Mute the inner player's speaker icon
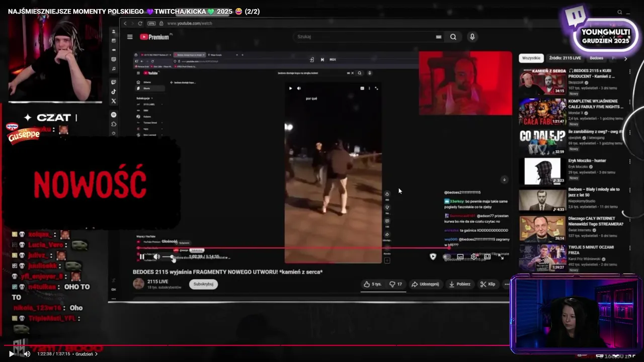This screenshot has height=362, width=644. [156, 257]
